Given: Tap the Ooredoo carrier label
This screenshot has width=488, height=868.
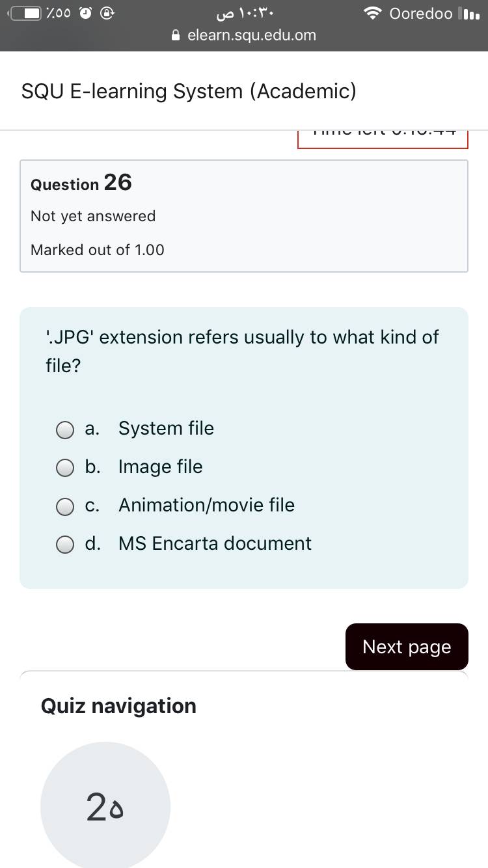Looking at the screenshot, I should (x=420, y=14).
